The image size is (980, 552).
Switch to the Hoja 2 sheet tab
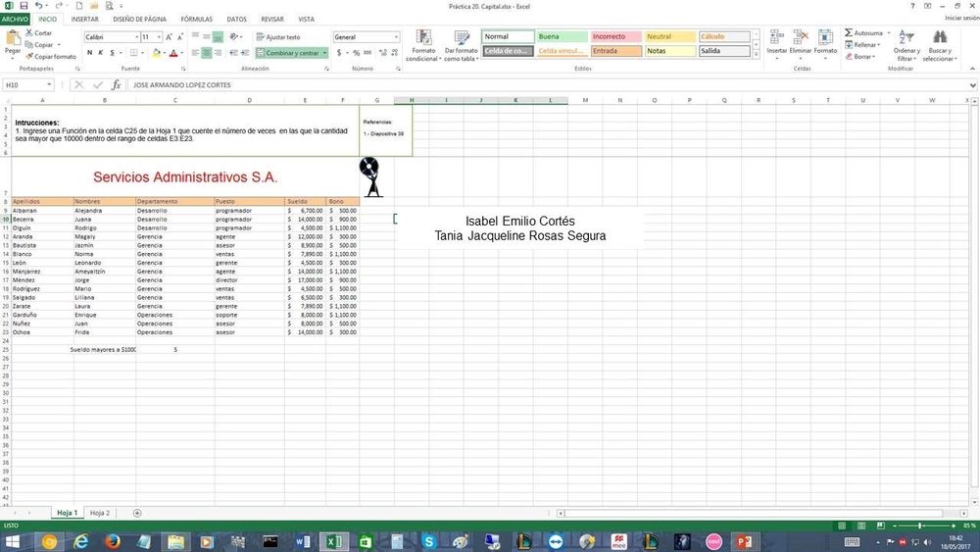[100, 513]
